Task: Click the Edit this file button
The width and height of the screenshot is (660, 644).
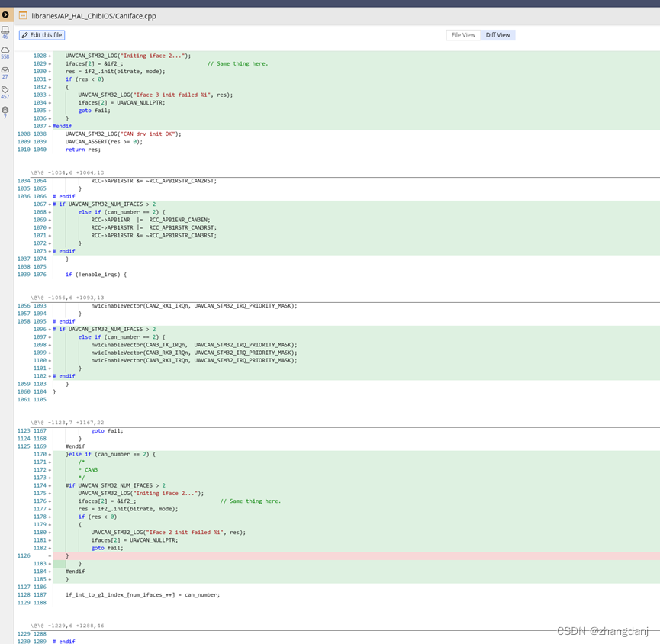Action: 42,35
